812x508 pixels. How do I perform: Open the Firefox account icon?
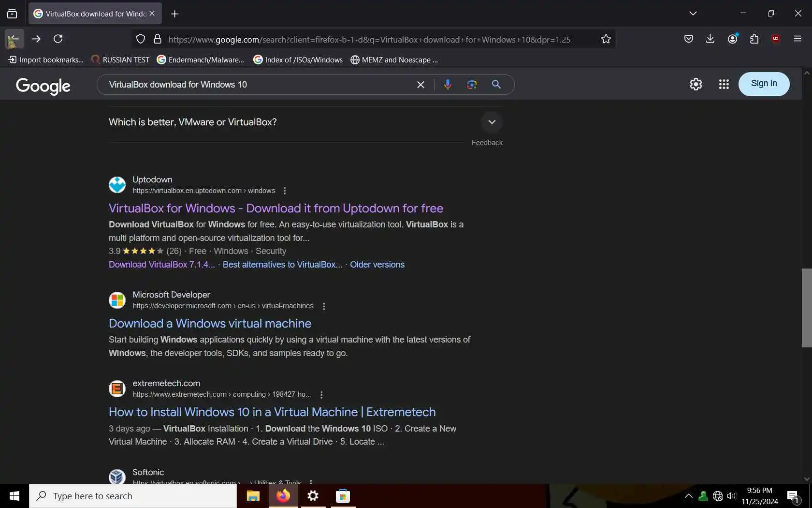coord(733,39)
